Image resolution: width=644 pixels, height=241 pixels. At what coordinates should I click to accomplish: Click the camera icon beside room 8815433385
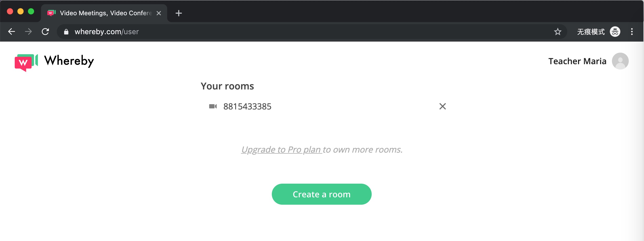213,106
